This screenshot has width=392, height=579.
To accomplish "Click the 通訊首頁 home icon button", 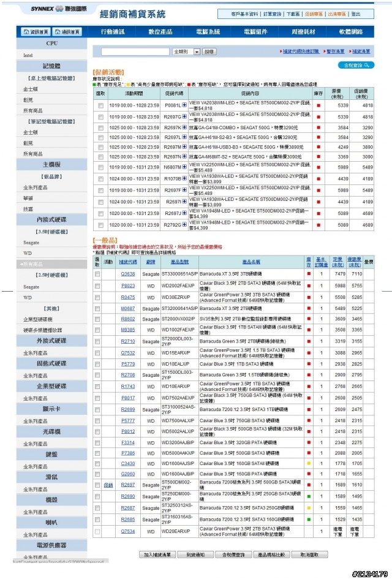I will point(67,32).
